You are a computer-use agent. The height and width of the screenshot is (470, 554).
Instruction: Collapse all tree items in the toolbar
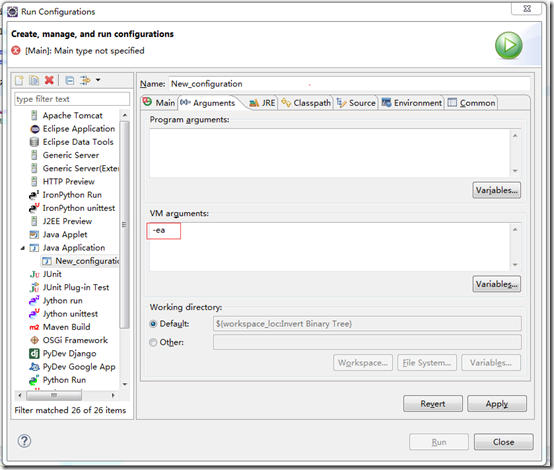70,81
